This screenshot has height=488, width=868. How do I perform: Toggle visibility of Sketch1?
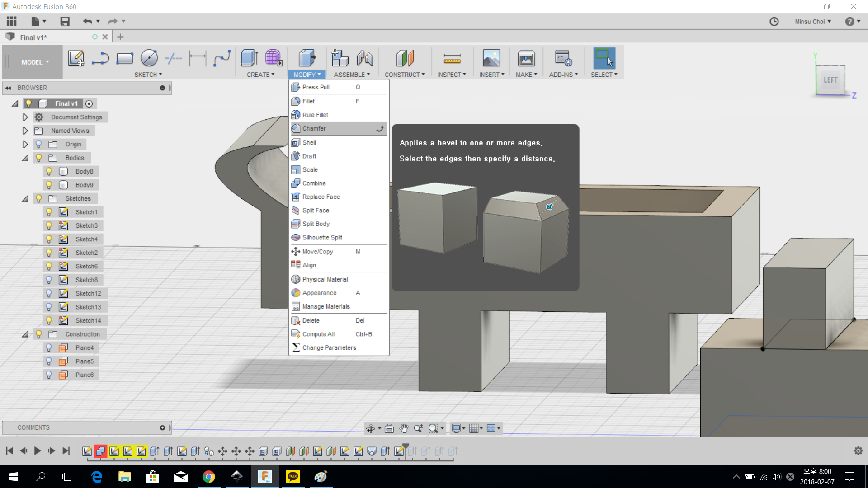click(x=49, y=212)
